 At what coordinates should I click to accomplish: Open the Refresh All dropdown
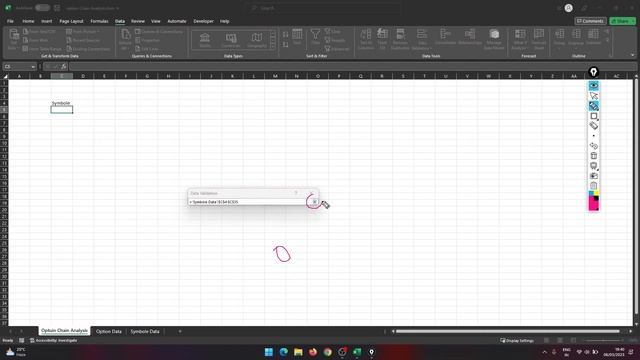pyautogui.click(x=125, y=40)
